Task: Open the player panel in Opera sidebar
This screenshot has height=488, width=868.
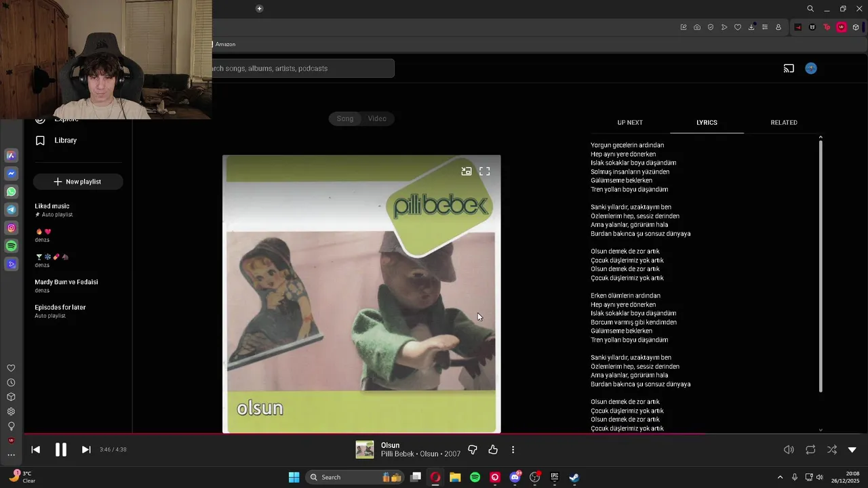Action: pyautogui.click(x=11, y=264)
